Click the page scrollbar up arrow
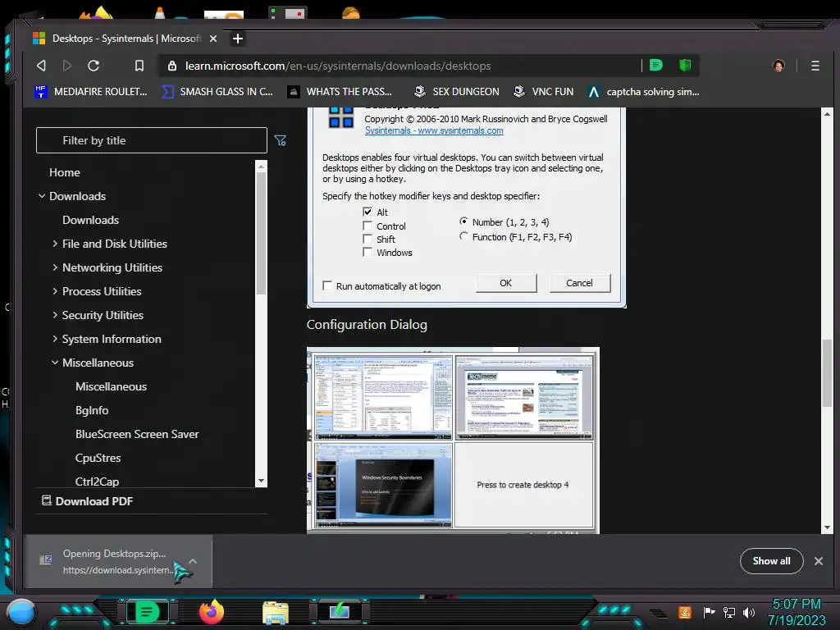This screenshot has height=630, width=840. [x=827, y=114]
